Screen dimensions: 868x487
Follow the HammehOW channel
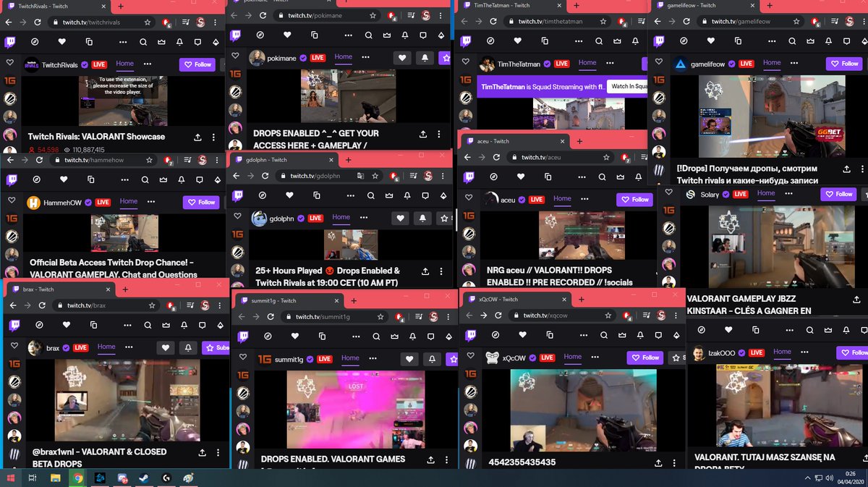(201, 202)
